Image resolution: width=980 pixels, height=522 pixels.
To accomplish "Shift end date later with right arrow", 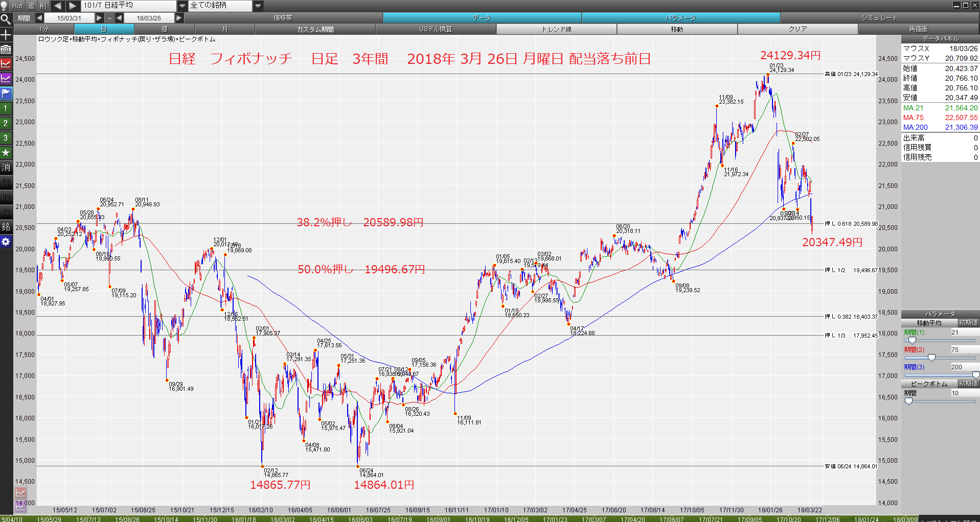I will (x=179, y=18).
